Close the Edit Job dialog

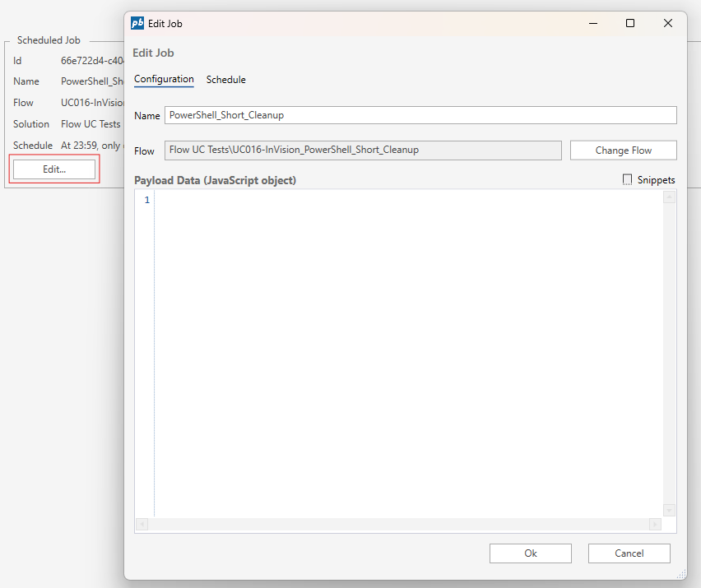pyautogui.click(x=667, y=24)
